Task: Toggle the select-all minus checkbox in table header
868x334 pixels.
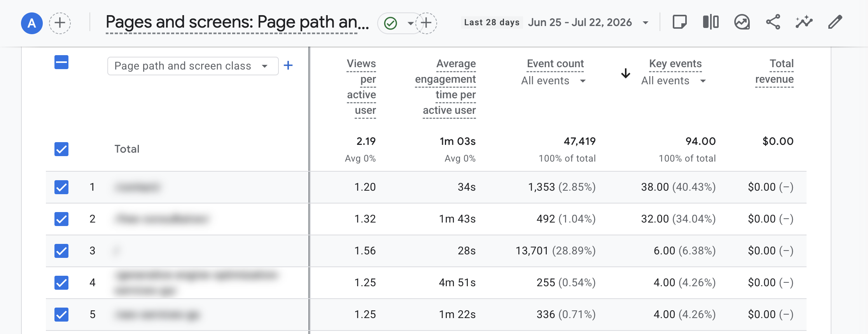Action: (61, 62)
